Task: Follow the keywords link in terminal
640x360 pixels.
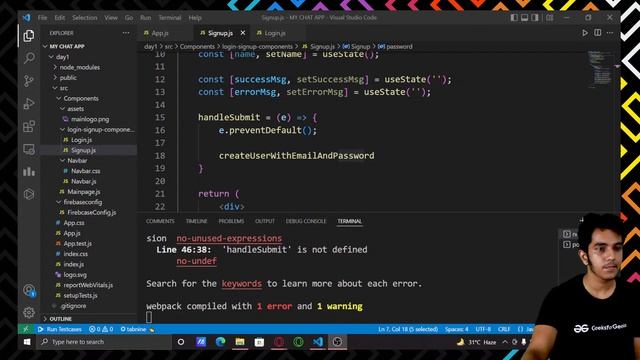Action: point(242,284)
